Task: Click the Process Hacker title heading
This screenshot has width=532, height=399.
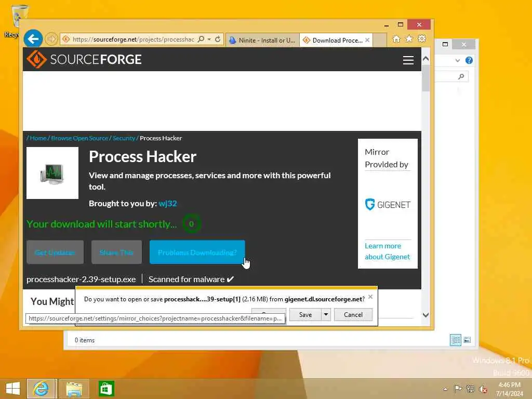Action: coord(142,156)
